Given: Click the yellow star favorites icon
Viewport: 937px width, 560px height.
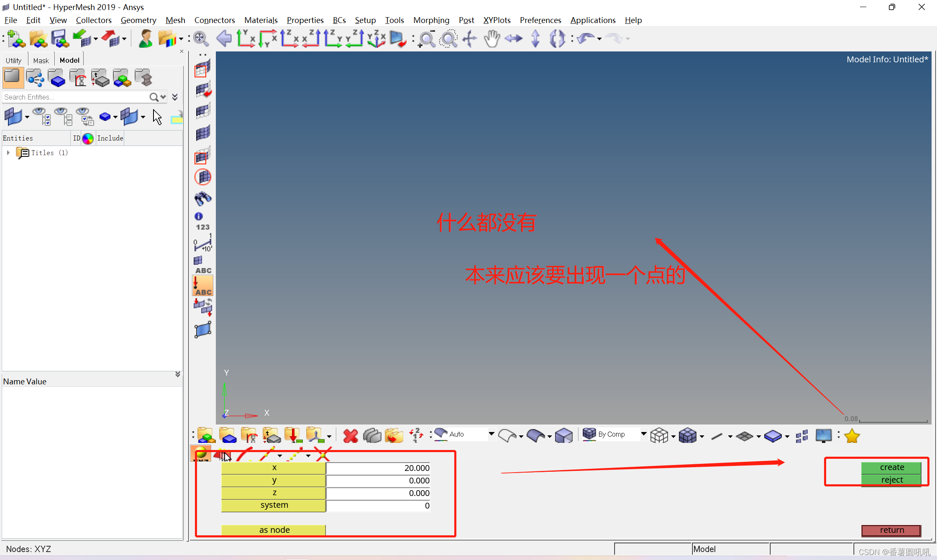Looking at the screenshot, I should pos(852,436).
